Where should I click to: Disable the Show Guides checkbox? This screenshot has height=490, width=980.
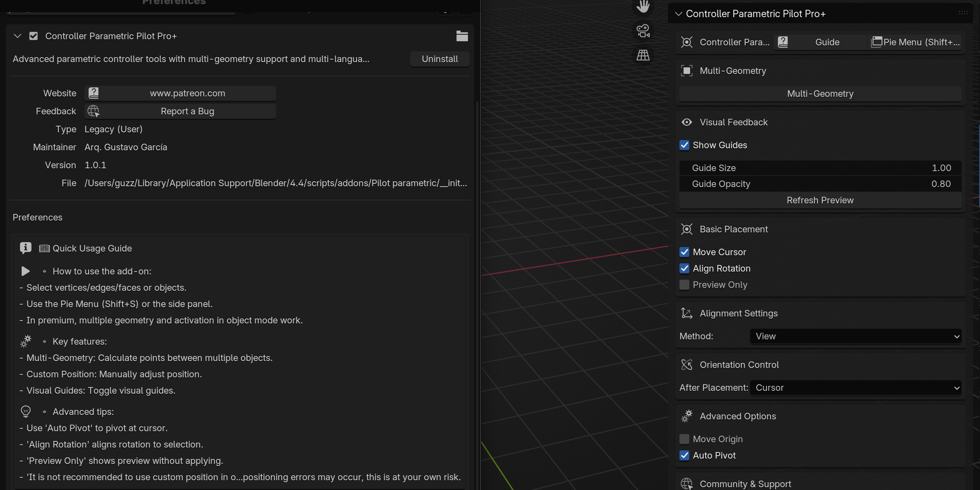[x=684, y=145]
